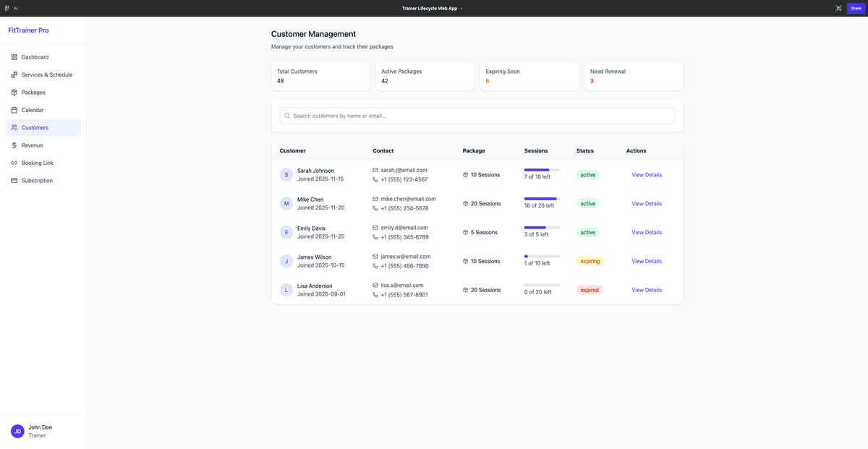The width and height of the screenshot is (868, 449).
Task: View details for Emily Davis
Action: (x=646, y=232)
